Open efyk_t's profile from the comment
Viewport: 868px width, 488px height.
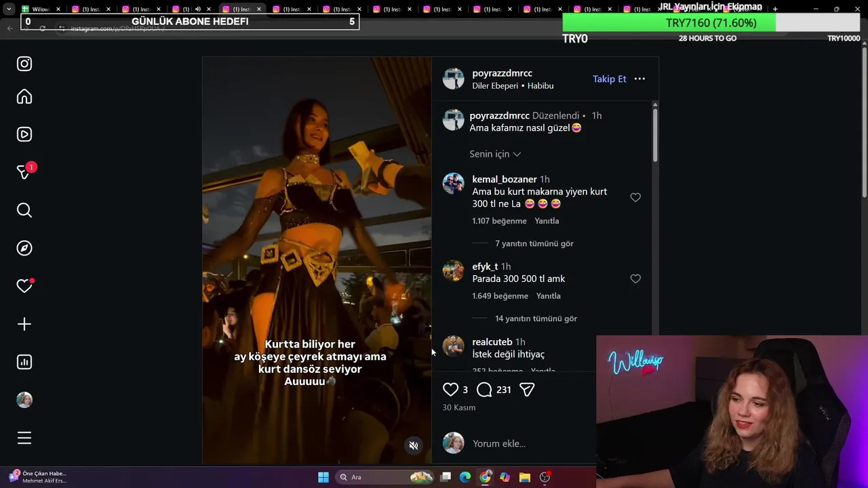pos(485,266)
